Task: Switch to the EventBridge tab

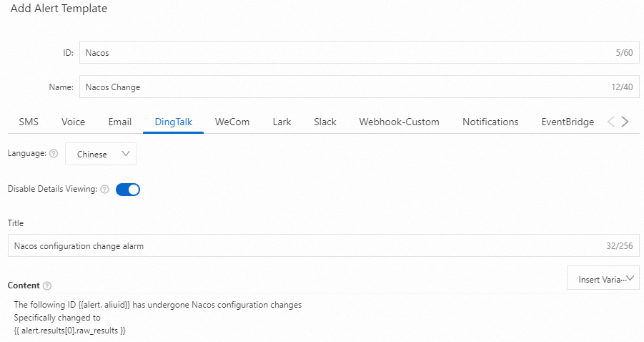Action: pos(568,122)
